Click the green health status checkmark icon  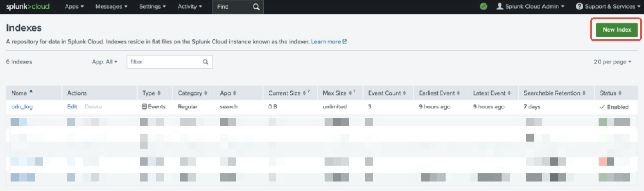point(483,6)
